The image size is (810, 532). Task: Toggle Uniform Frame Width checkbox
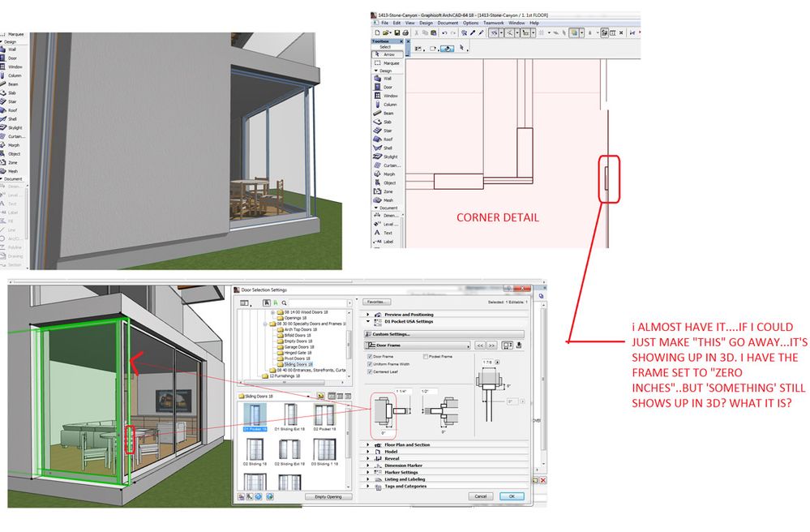[x=370, y=364]
